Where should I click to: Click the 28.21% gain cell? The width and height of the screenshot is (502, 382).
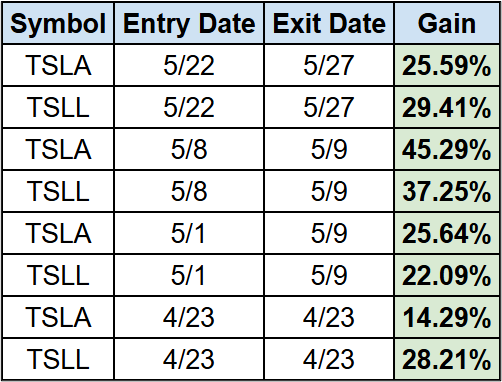pyautogui.click(x=447, y=359)
